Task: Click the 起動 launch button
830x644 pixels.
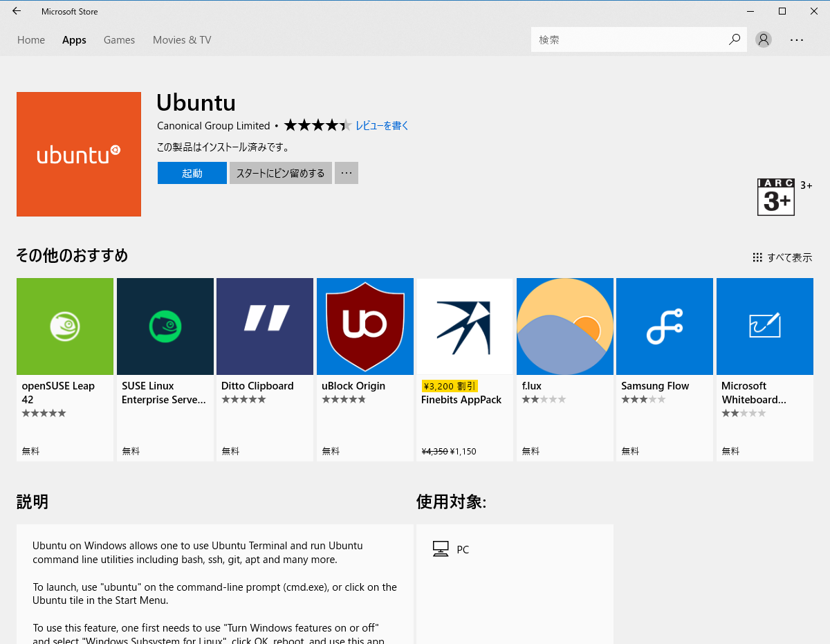Action: pyautogui.click(x=192, y=172)
